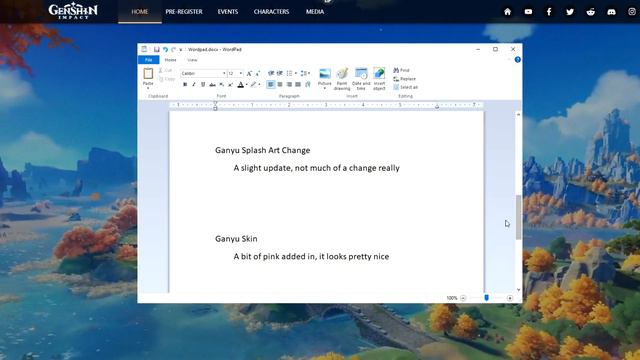Click the Genshin Impact logo

(73, 11)
